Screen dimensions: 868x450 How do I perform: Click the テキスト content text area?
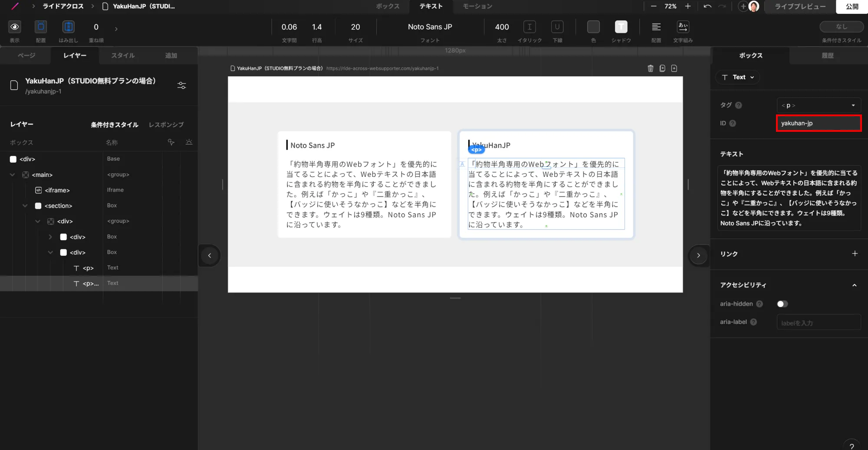click(x=789, y=198)
